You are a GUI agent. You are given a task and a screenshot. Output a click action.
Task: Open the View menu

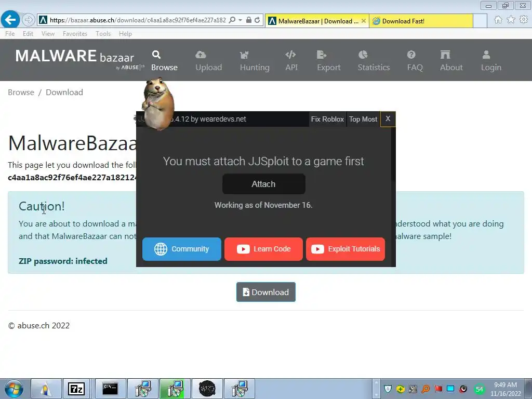tap(48, 34)
